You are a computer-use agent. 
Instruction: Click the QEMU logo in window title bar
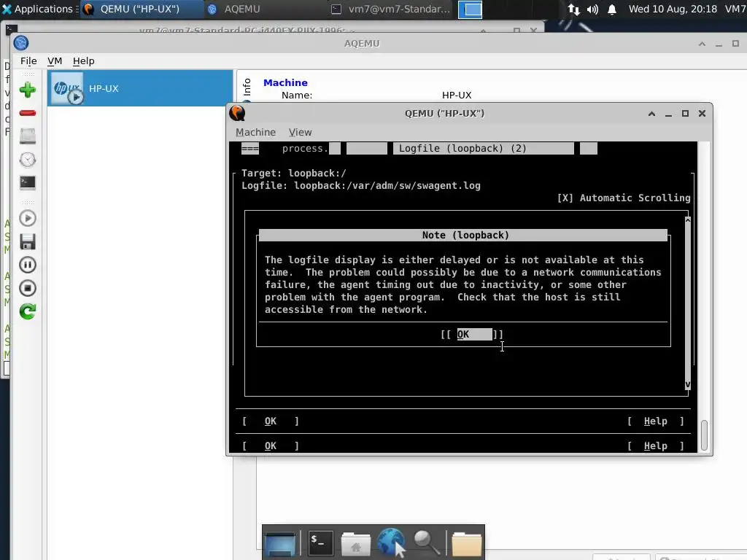pyautogui.click(x=237, y=113)
